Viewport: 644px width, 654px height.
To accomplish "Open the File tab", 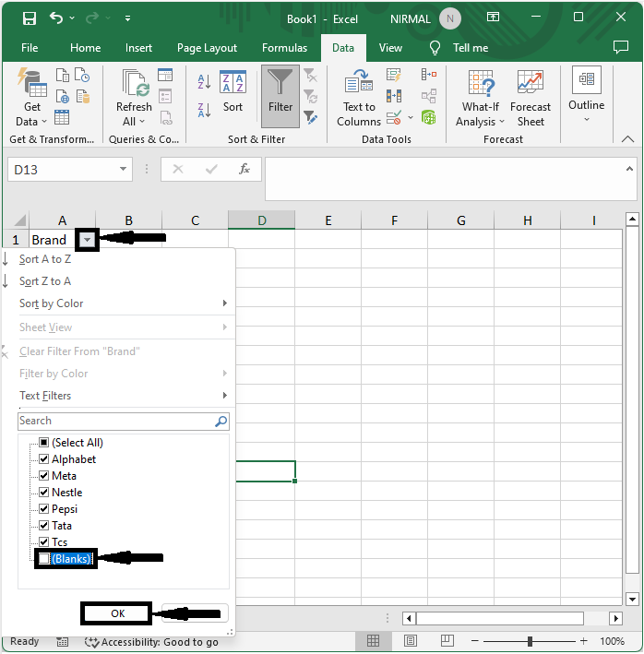I will point(30,48).
